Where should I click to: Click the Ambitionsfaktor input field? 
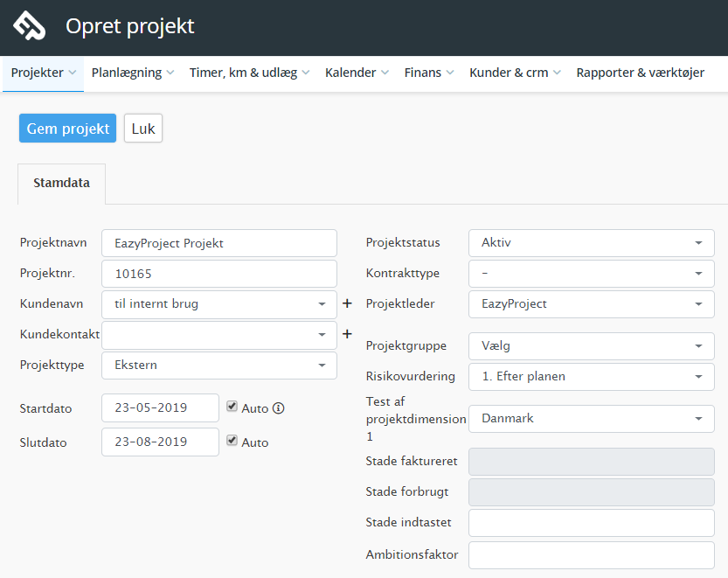(591, 554)
